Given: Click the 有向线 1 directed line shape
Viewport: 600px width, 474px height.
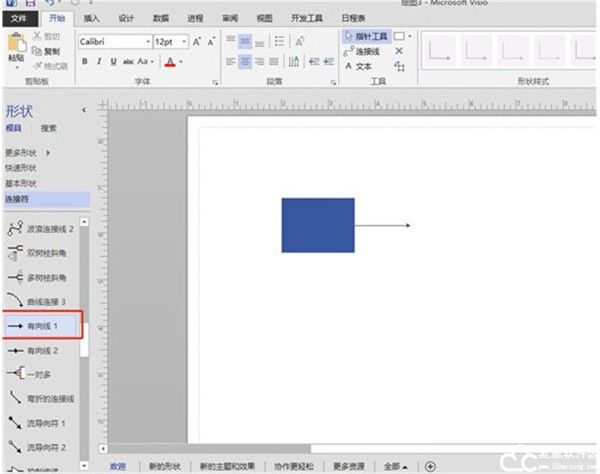Looking at the screenshot, I should coord(42,326).
